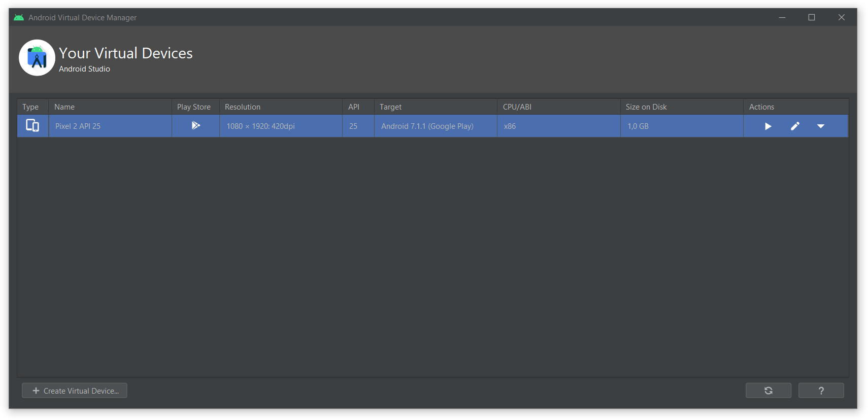The height and width of the screenshot is (420, 868).
Task: Click the Actions column header
Action: 796,107
